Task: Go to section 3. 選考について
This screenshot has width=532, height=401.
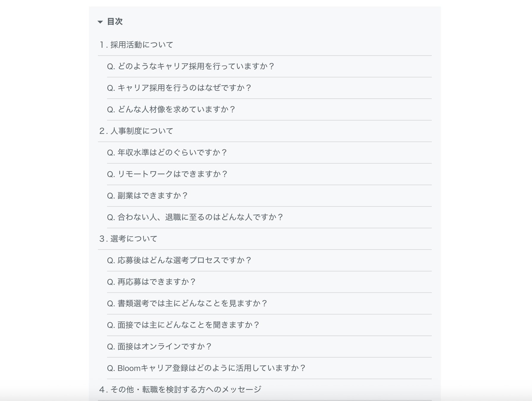Action: (x=128, y=239)
